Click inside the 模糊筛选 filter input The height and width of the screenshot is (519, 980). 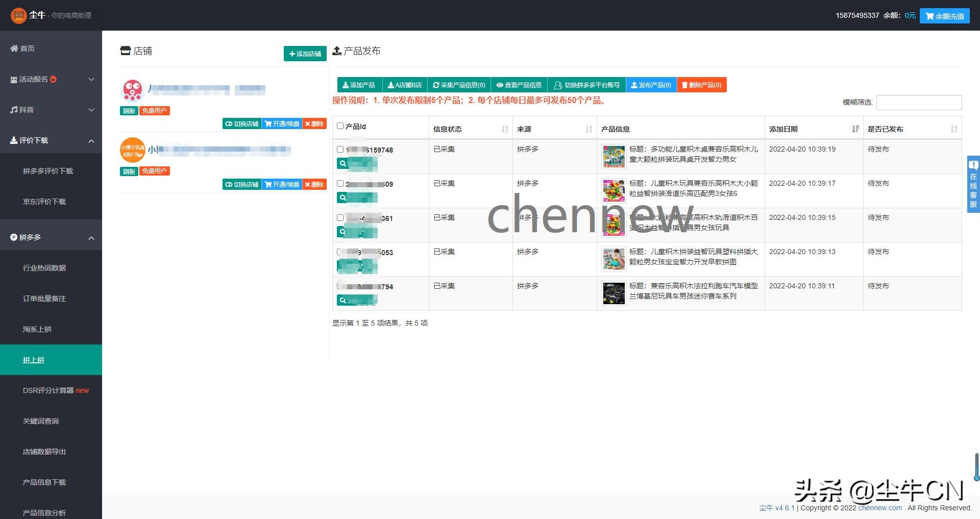tap(918, 102)
